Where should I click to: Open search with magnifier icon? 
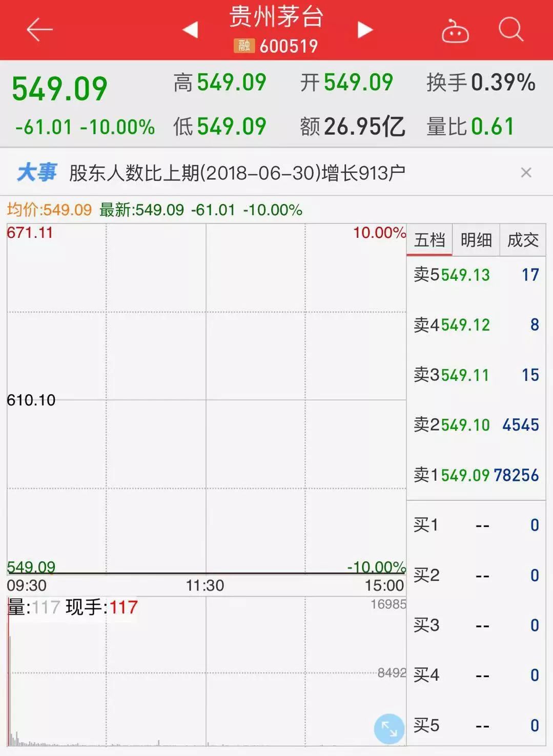[x=511, y=29]
